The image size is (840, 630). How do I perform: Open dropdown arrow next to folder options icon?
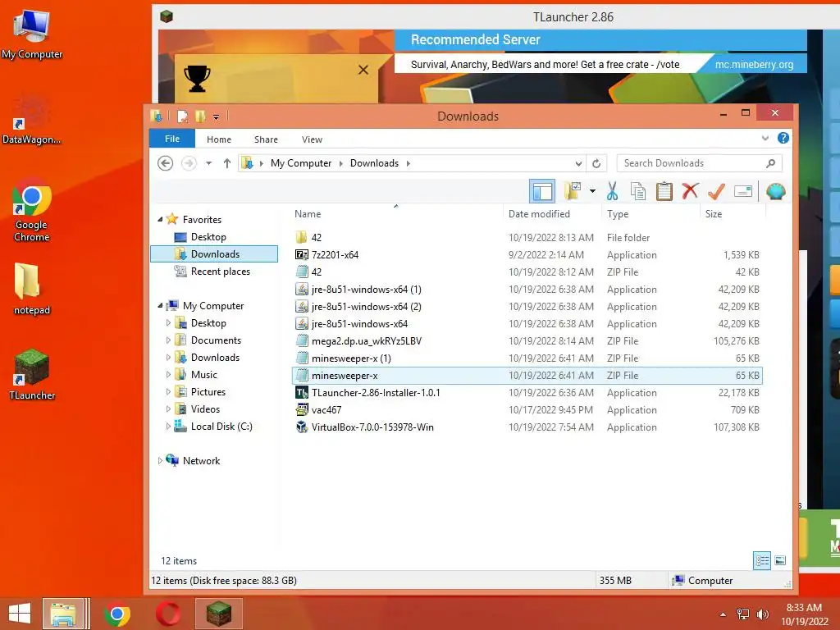[592, 191]
